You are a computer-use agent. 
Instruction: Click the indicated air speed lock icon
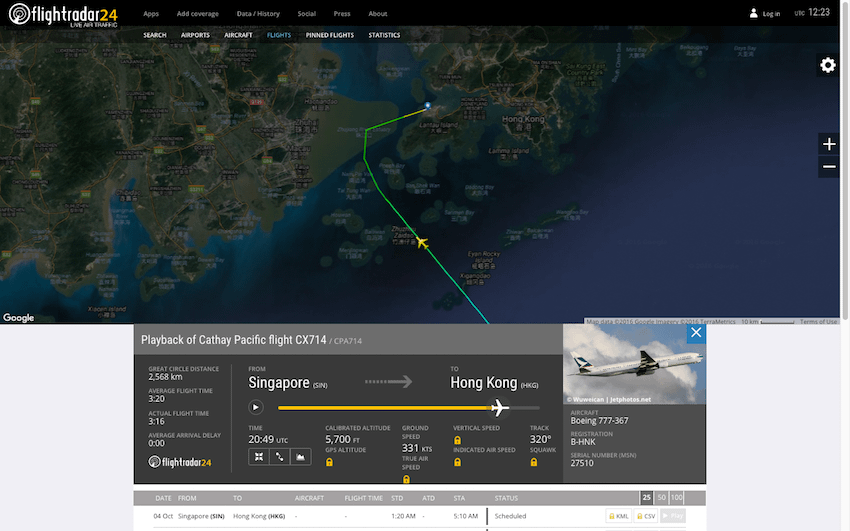click(x=457, y=462)
